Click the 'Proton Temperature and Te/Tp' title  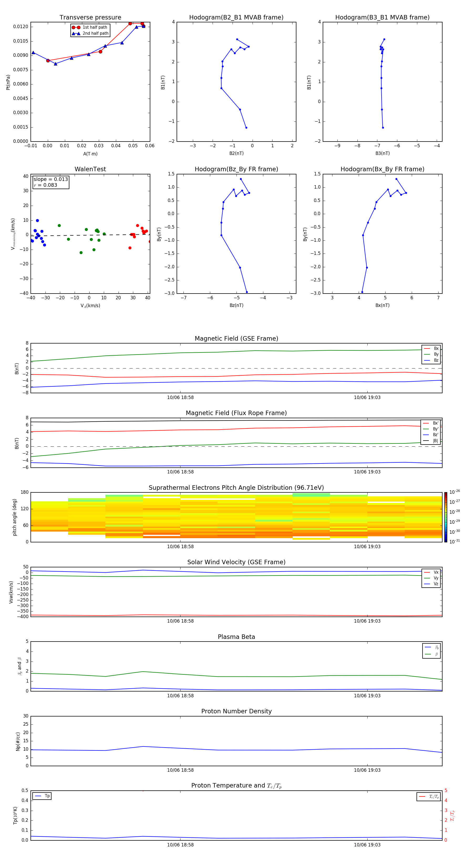click(x=236, y=786)
